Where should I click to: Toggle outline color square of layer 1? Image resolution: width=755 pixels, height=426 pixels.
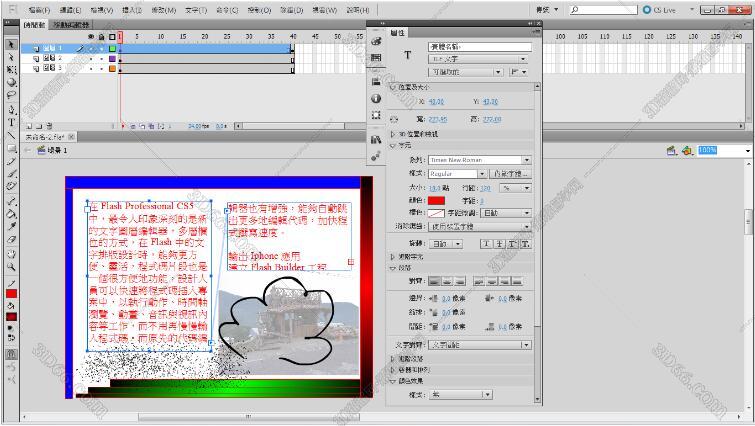112,49
